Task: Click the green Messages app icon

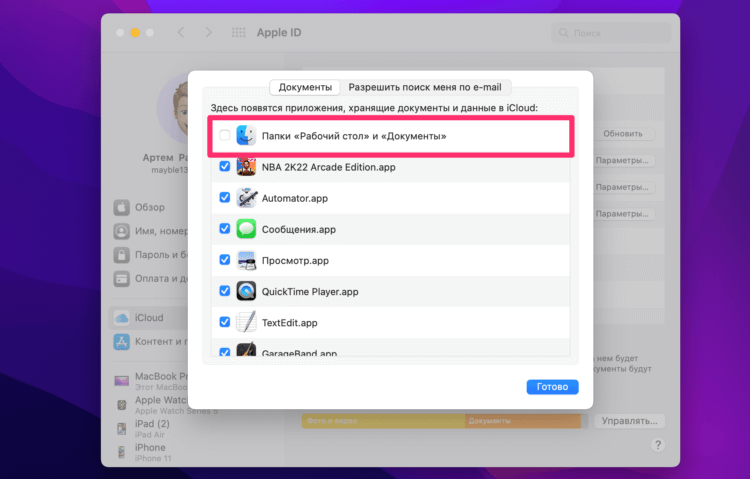Action: coord(246,229)
